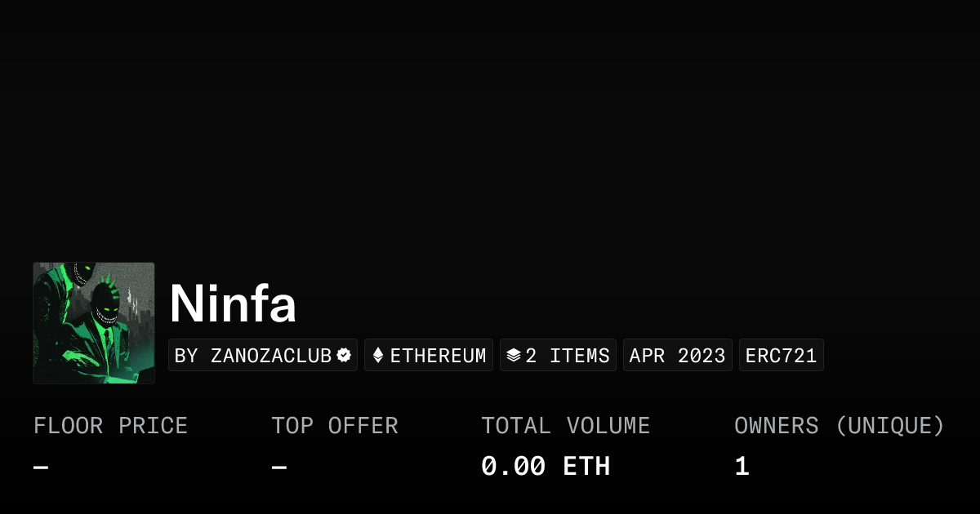Click the owners count value 1
980x514 pixels.
point(742,467)
